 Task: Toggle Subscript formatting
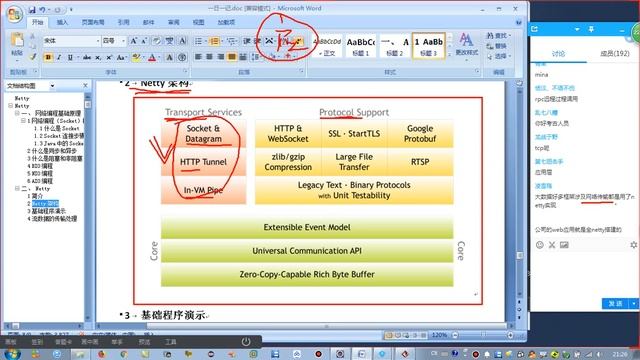(98, 58)
